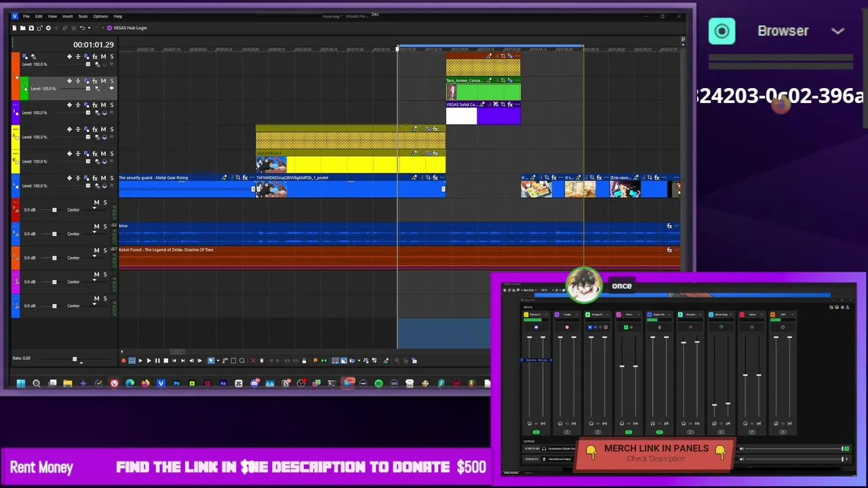Open the Insert menu
The width and height of the screenshot is (868, 488).
pos(67,16)
